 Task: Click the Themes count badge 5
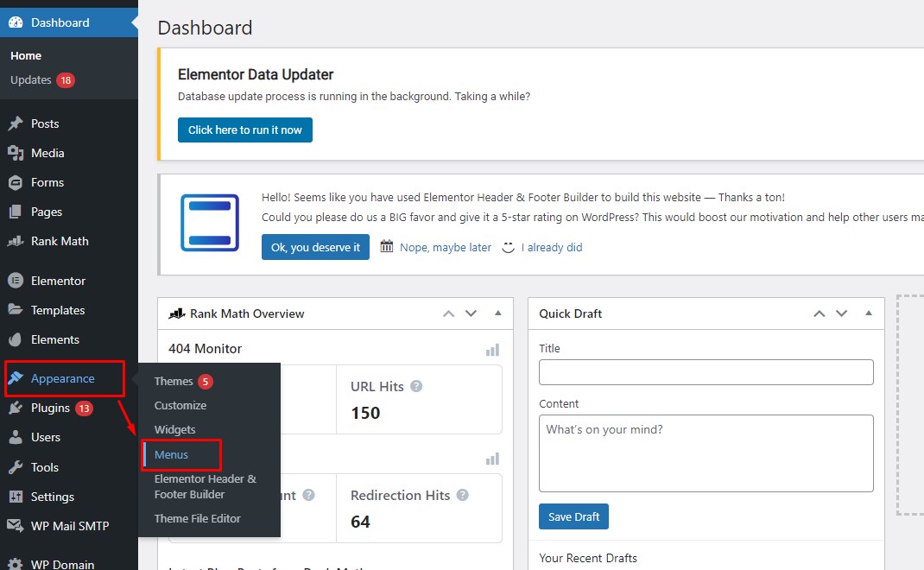205,382
